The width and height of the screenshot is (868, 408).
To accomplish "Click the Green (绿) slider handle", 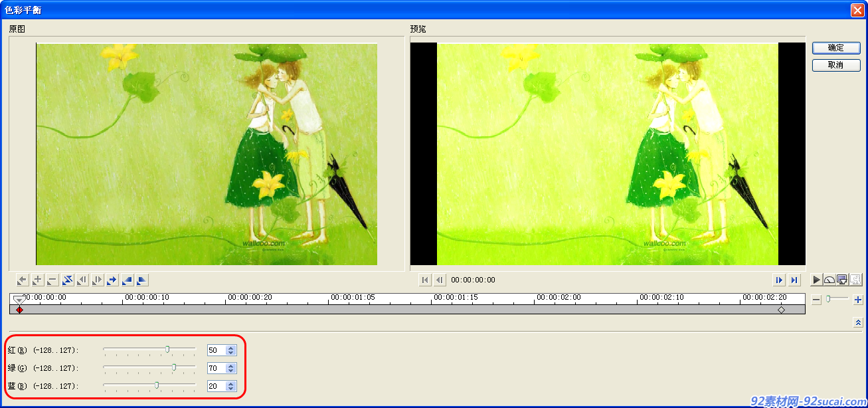I will click(174, 367).
